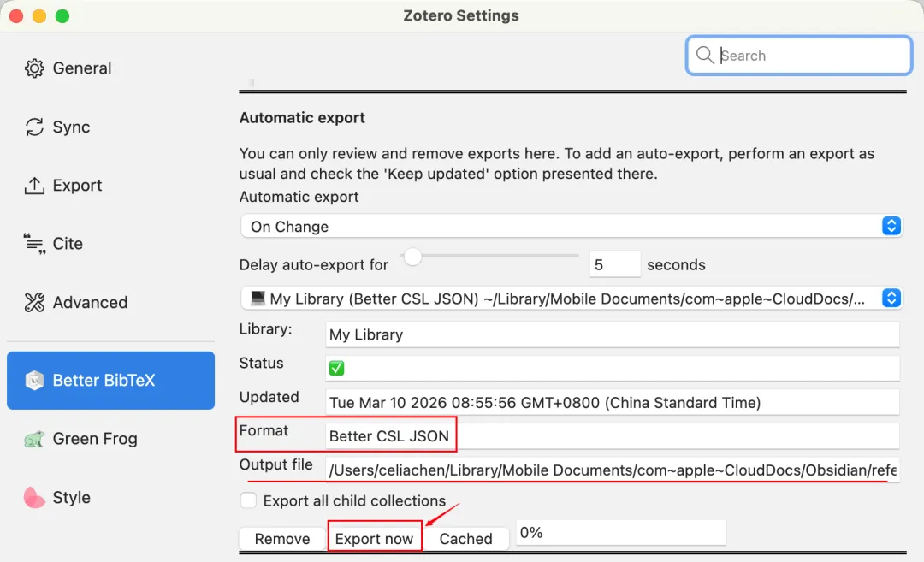The height and width of the screenshot is (562, 924).
Task: Click the Remove button
Action: click(282, 539)
